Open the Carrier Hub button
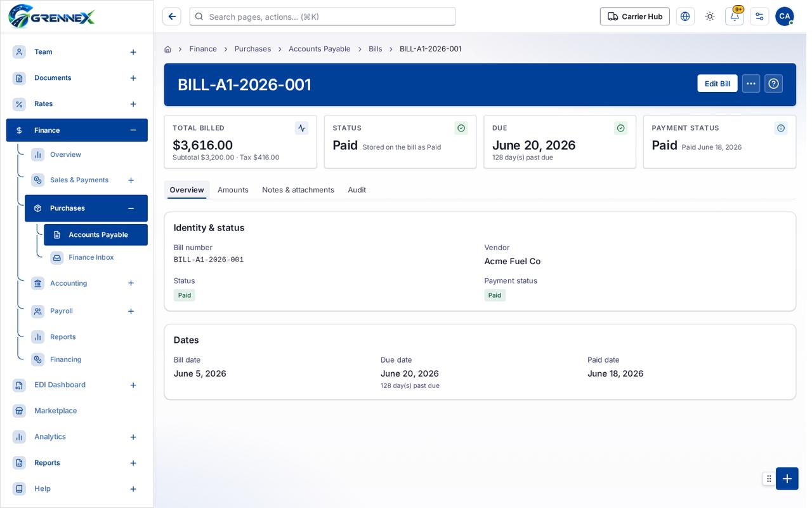Image resolution: width=812 pixels, height=508 pixels. pos(635,17)
